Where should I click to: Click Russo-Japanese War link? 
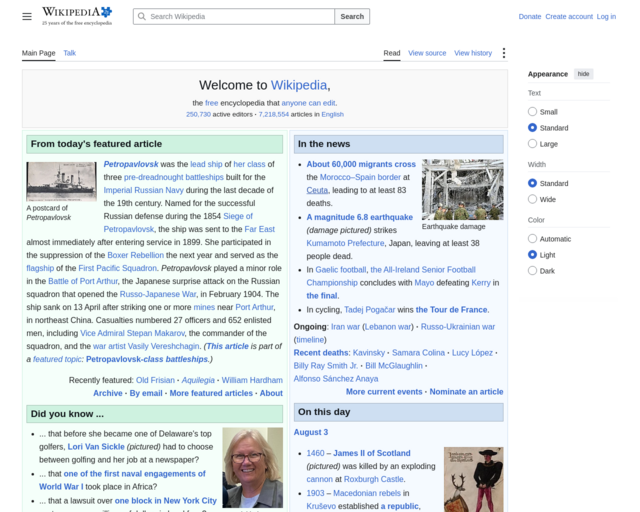[158, 294]
